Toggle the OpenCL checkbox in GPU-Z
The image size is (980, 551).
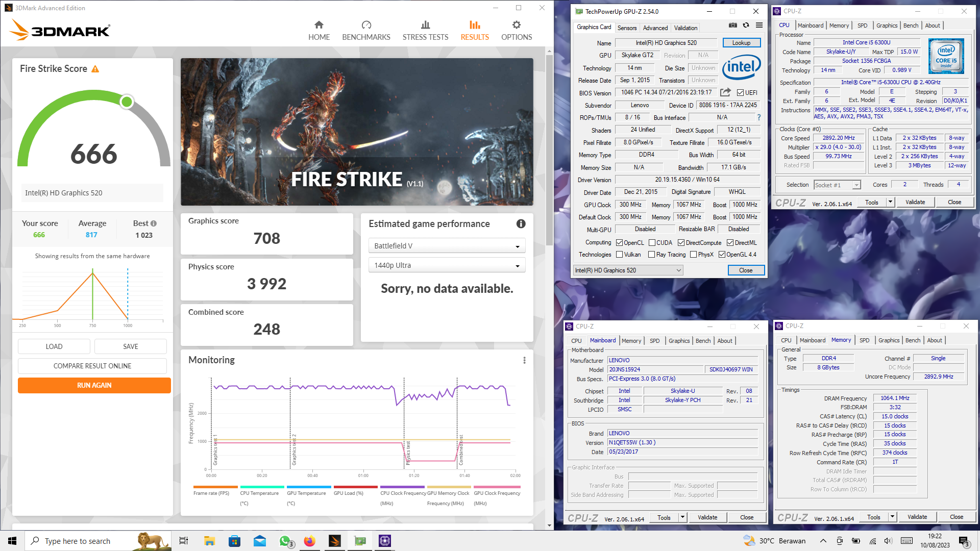click(619, 243)
